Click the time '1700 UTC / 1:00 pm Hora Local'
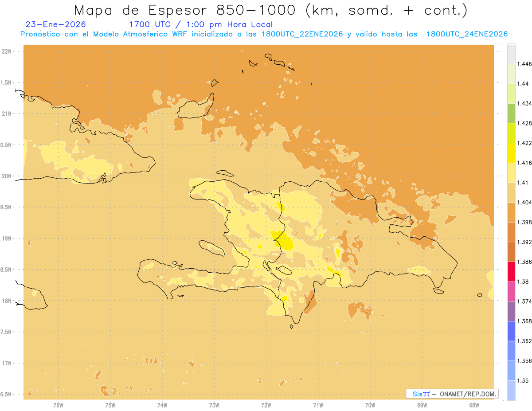 point(201,24)
